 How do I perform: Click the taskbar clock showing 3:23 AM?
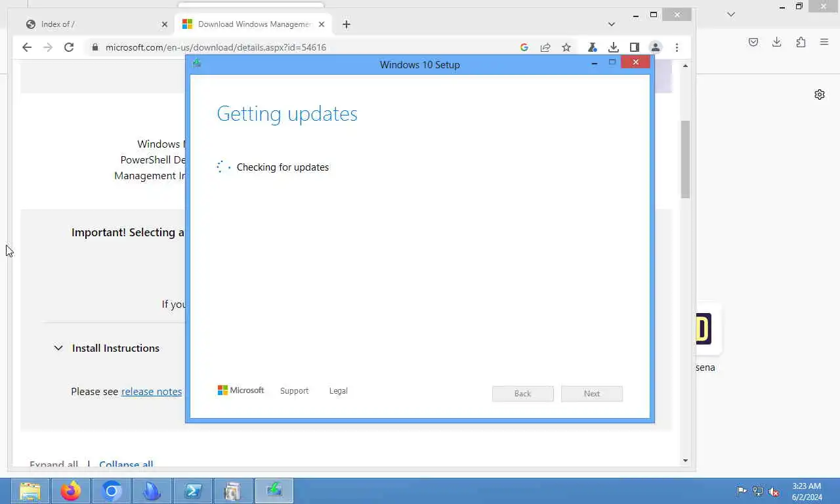point(807,492)
